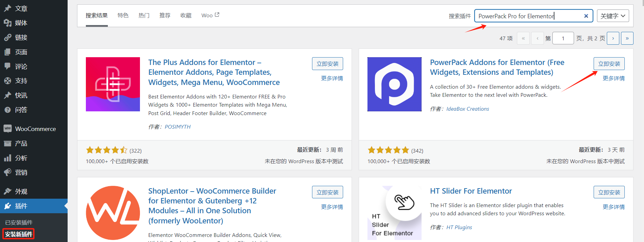Expand the 关键字 search type dropdown
Screen dimensions: 644x242
pos(613,16)
